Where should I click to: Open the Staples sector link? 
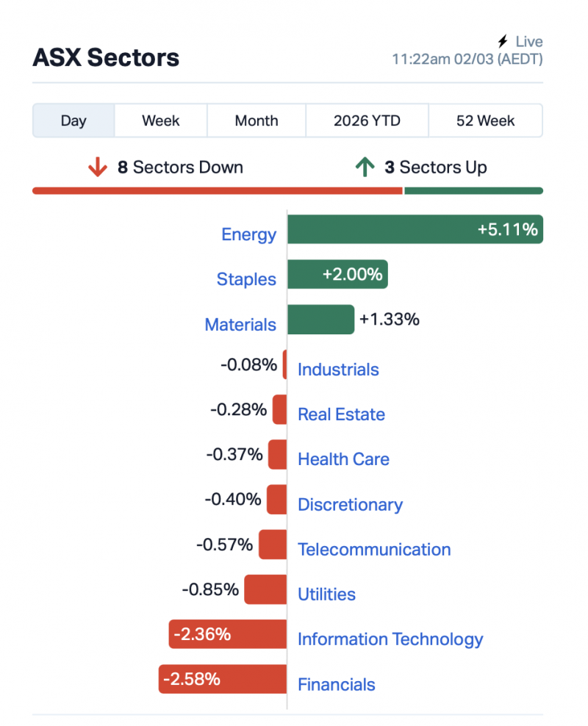coord(246,279)
